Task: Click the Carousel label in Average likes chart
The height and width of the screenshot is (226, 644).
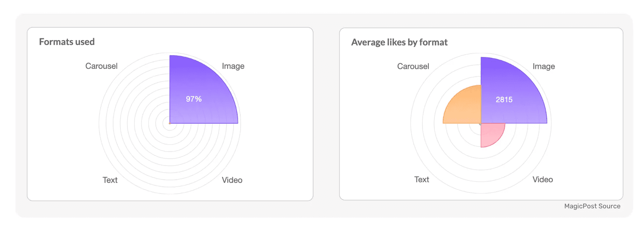Action: [x=413, y=66]
